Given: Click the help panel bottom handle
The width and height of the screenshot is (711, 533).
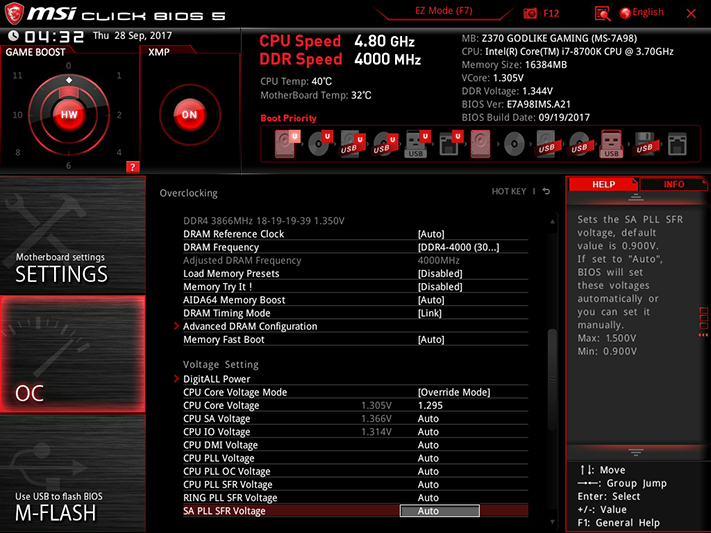Looking at the screenshot, I should 636,452.
